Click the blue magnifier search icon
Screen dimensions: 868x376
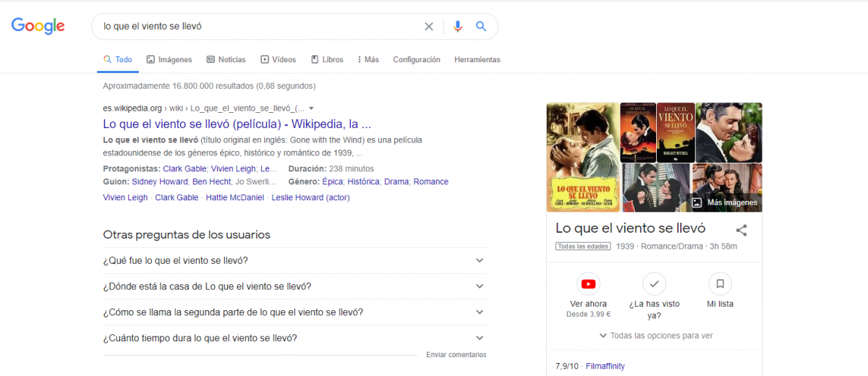[481, 27]
